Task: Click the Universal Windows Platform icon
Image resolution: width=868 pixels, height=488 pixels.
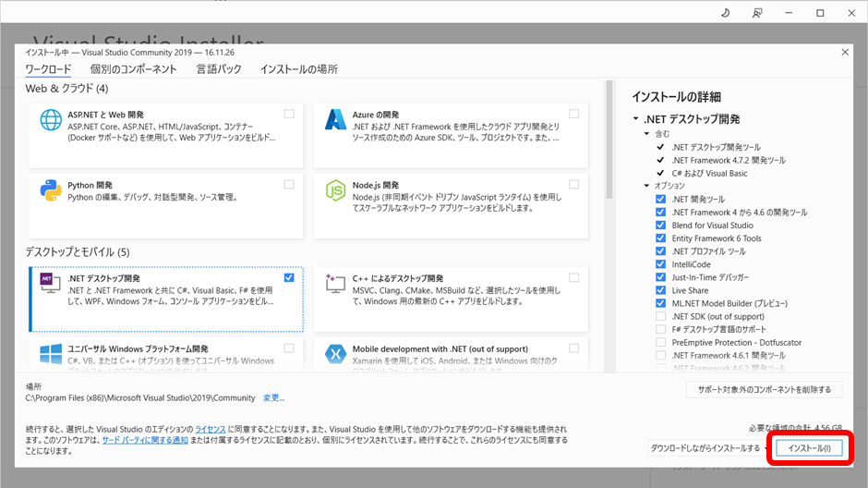Action: coord(50,354)
